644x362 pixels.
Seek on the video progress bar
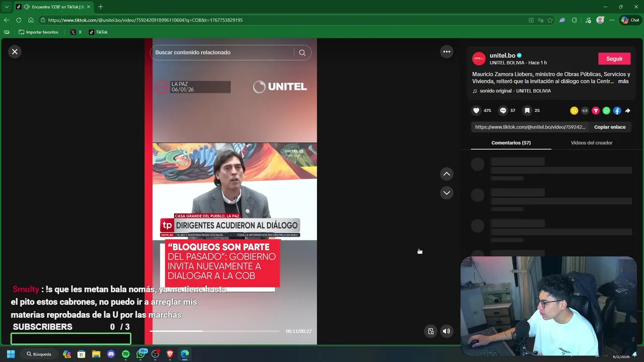point(215,331)
